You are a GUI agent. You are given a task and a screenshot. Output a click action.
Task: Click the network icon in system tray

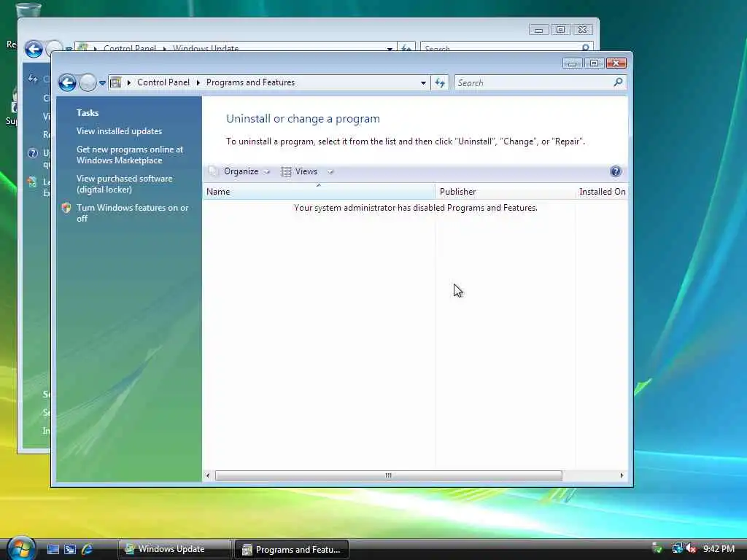[x=677, y=548]
